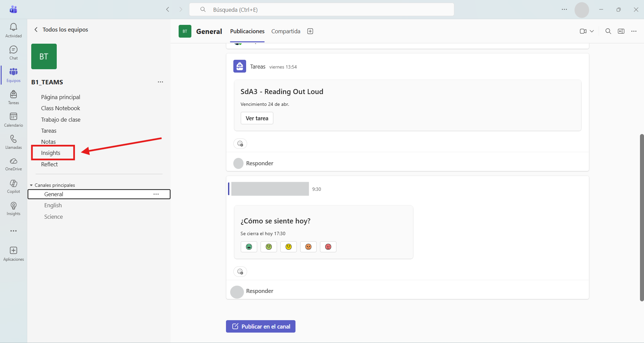Choose the very happy green emoji
644x343 pixels.
tap(249, 247)
